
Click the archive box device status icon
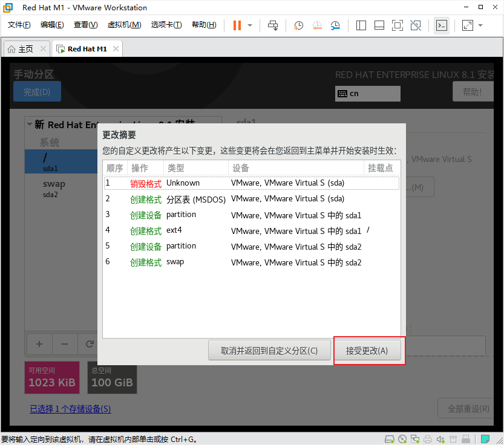tap(453, 439)
